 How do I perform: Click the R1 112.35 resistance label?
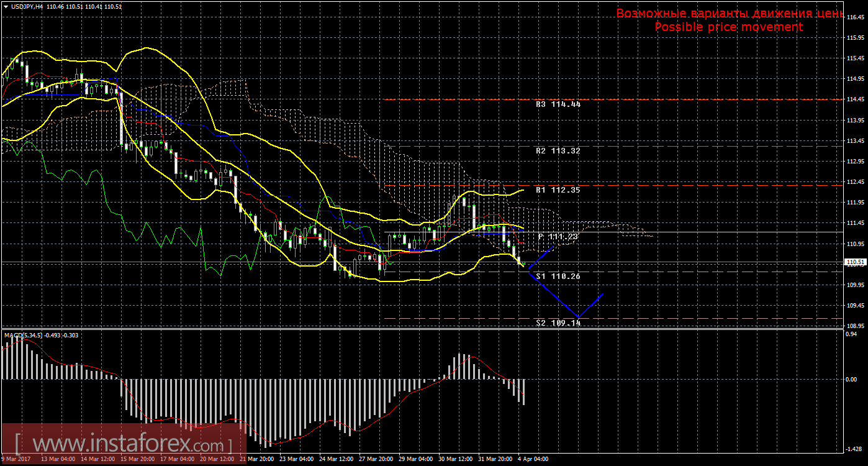click(558, 190)
